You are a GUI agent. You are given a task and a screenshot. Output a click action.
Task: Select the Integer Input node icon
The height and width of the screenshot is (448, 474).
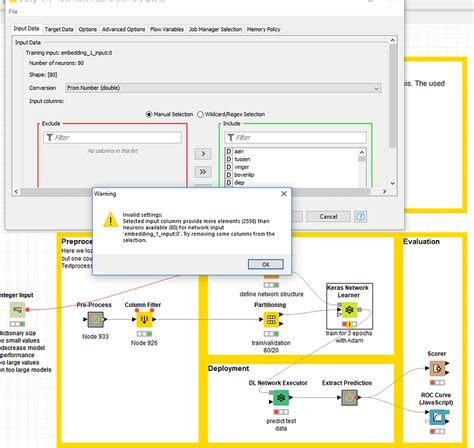(17, 310)
